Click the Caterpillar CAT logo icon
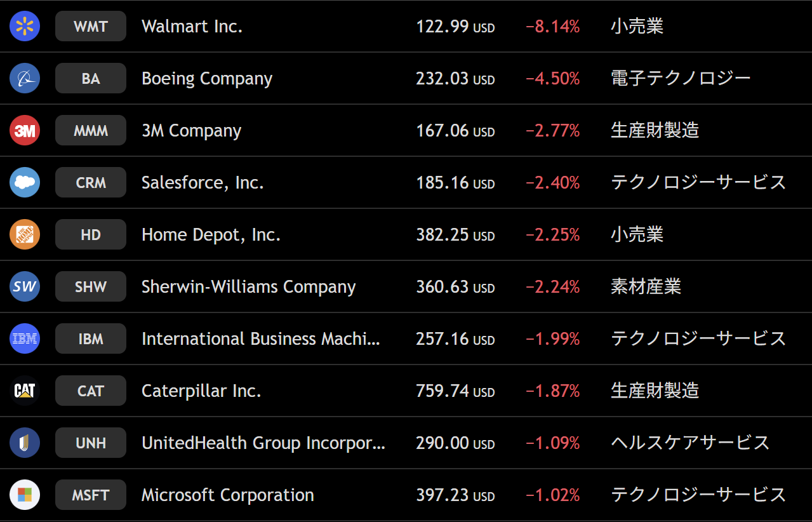The width and height of the screenshot is (812, 522). click(x=25, y=391)
